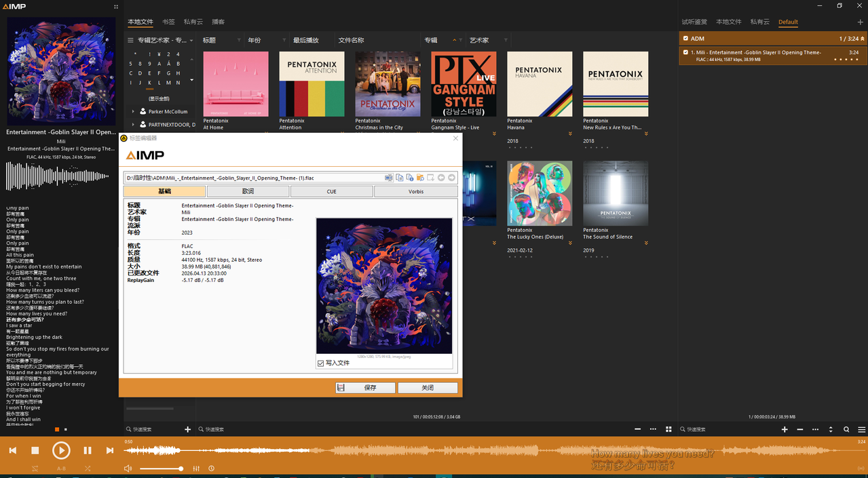Viewport: 868px width, 478px height.
Task: Select the Gangnam Style - Live album
Action: coord(464,84)
